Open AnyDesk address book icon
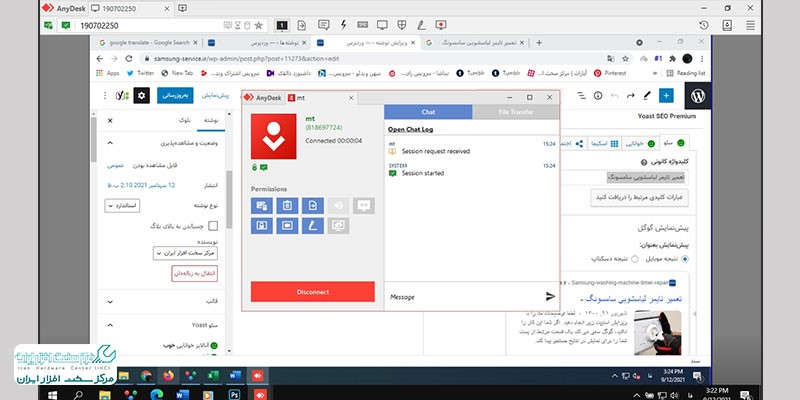 (x=727, y=25)
